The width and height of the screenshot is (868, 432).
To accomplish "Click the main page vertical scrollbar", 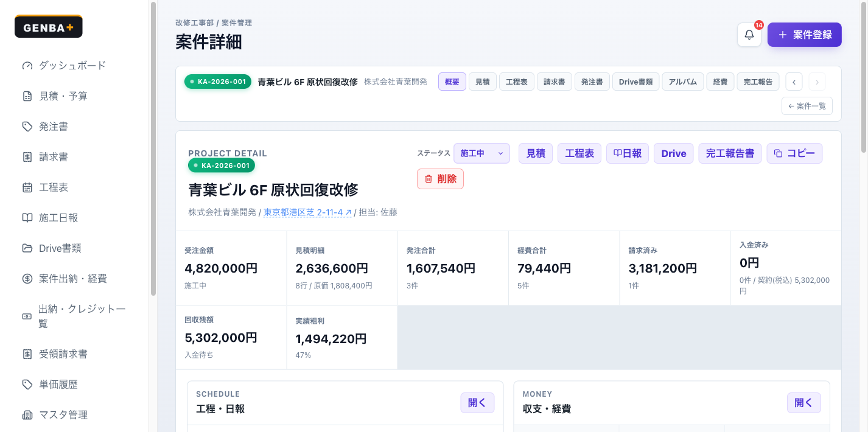I will point(864,76).
